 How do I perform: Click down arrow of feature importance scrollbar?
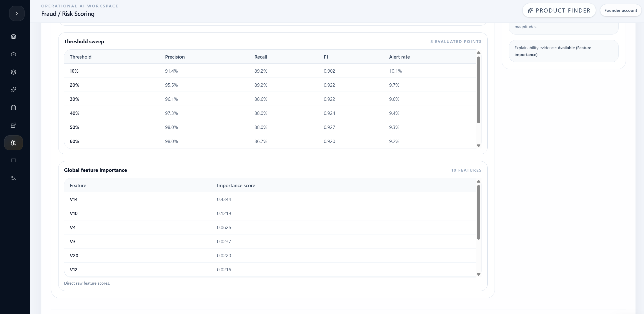pyautogui.click(x=478, y=274)
